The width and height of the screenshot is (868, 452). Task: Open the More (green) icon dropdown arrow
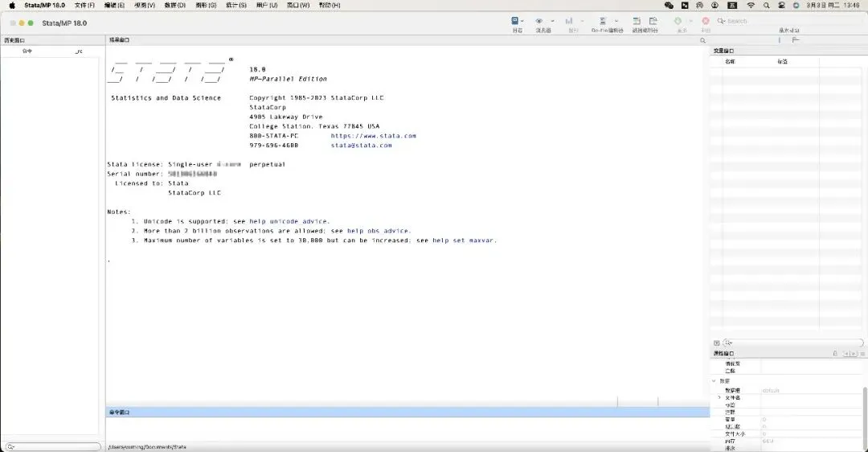(x=691, y=21)
